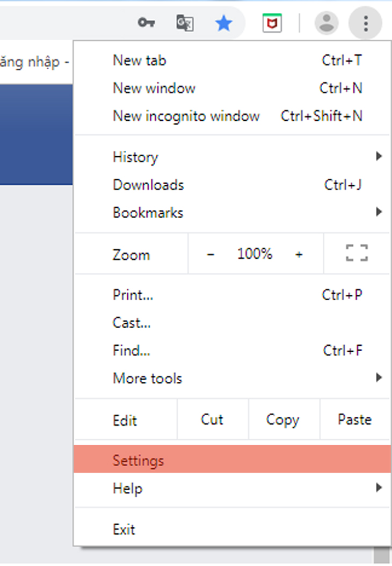392x566 pixels.
Task: Click the translate page icon
Action: (185, 23)
